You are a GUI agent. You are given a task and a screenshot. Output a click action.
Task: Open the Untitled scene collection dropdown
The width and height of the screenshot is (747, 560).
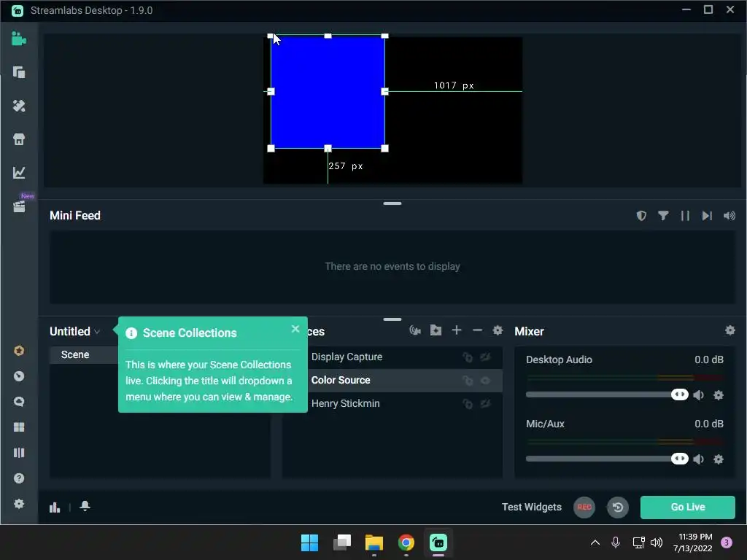click(x=75, y=332)
